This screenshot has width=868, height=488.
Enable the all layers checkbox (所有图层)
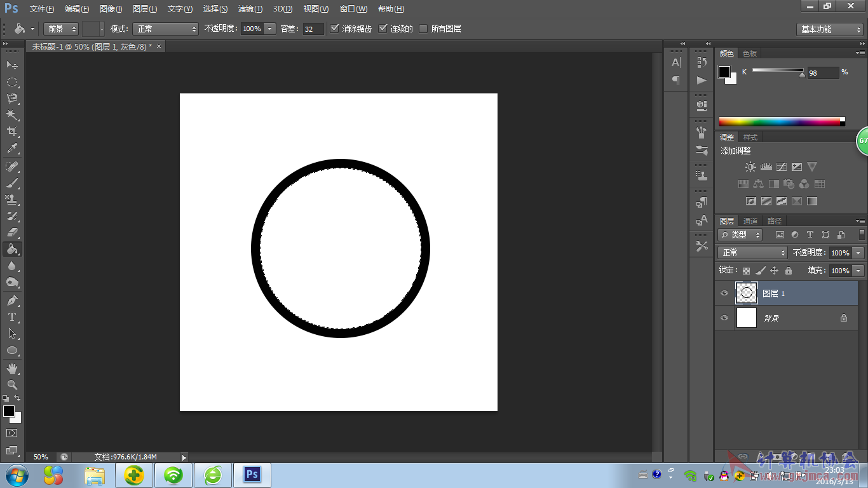coord(423,29)
